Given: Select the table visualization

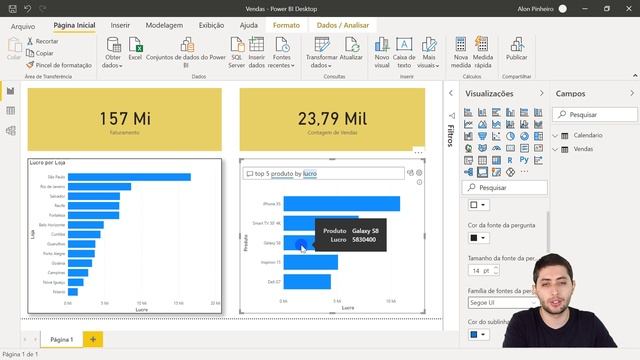Looking at the screenshot, I should point(482,160).
